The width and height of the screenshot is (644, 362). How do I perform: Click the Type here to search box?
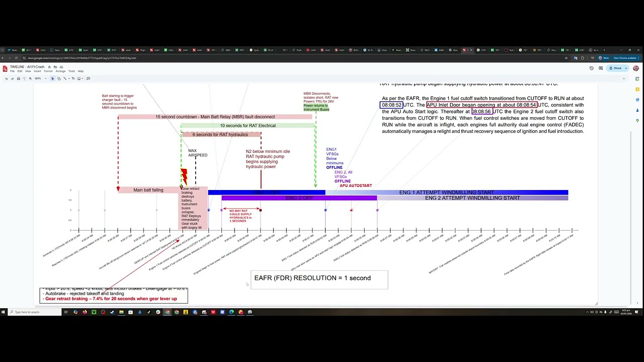[x=35, y=312]
